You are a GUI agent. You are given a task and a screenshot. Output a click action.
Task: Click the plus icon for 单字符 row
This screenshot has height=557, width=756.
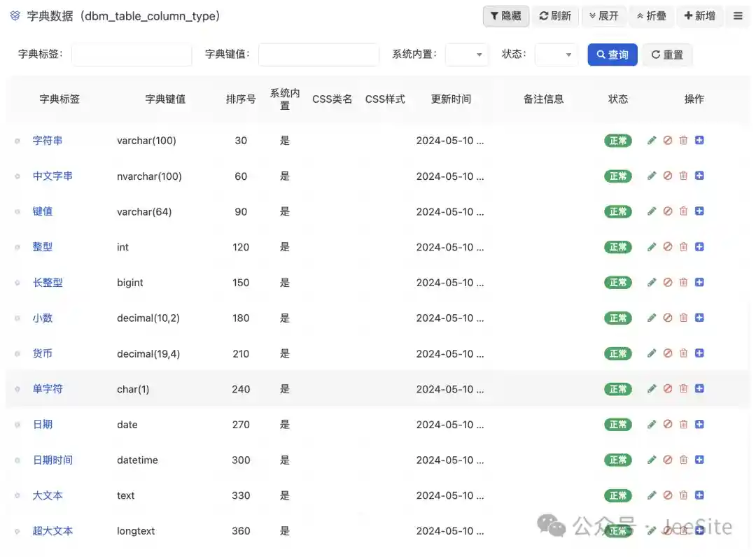(x=699, y=388)
